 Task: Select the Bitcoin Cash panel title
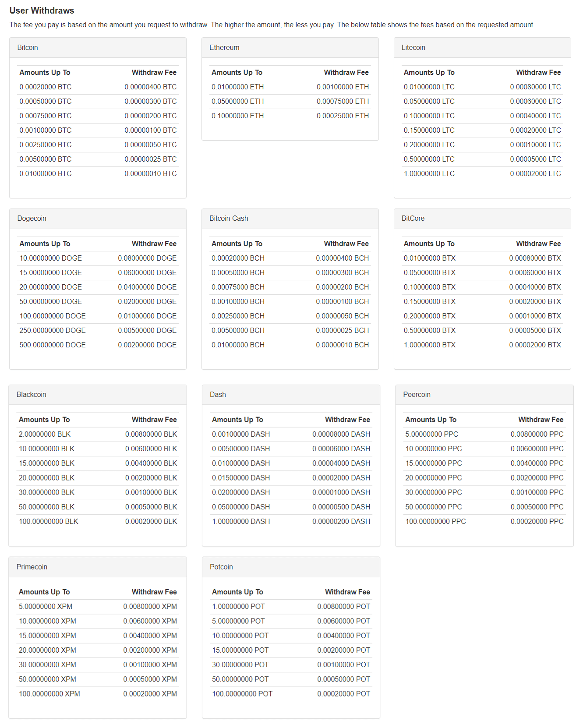point(229,219)
